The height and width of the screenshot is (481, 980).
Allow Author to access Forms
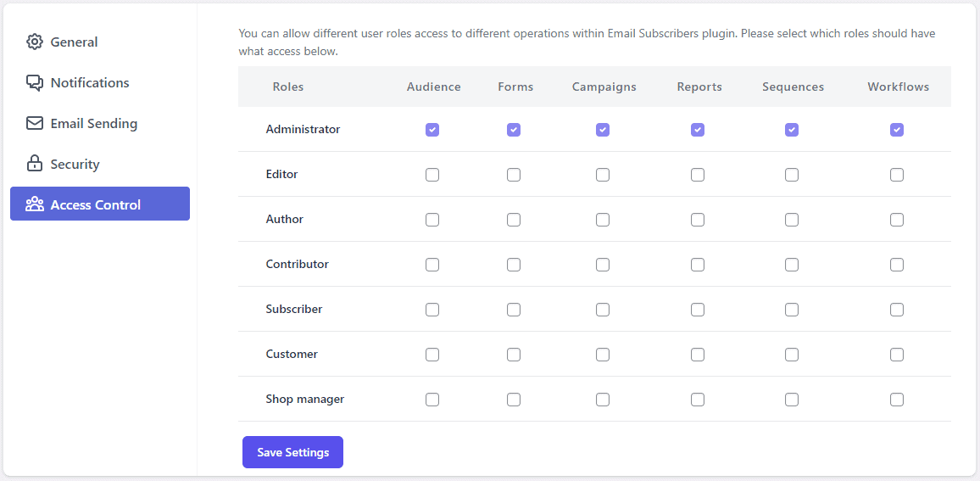click(514, 220)
